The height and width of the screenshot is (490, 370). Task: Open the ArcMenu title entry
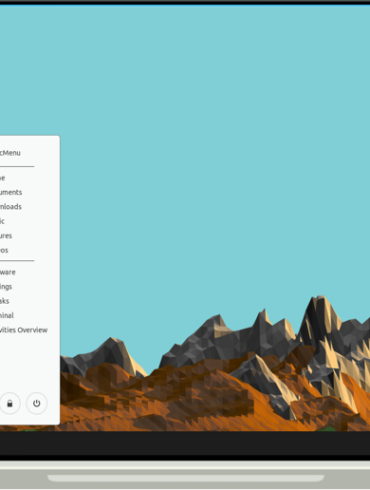pyautogui.click(x=10, y=153)
